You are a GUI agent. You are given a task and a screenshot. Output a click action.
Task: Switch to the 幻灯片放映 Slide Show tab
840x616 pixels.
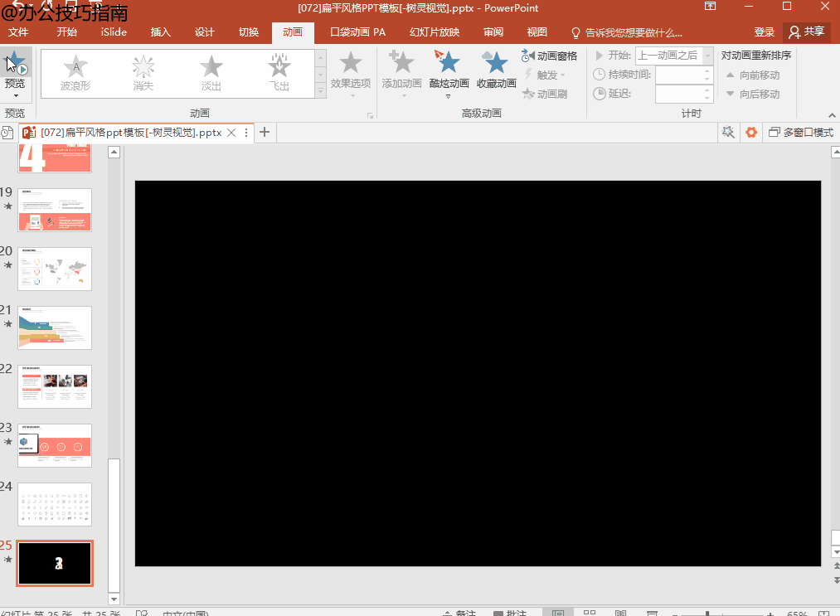pyautogui.click(x=435, y=32)
